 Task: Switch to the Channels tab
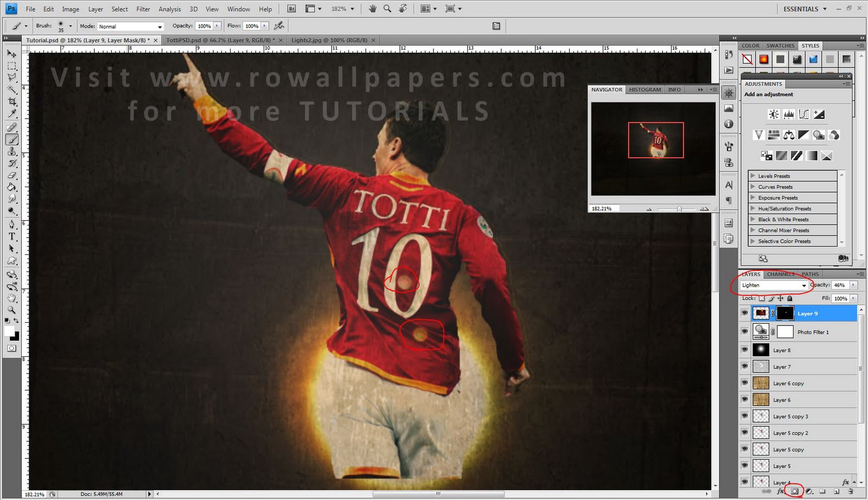coord(781,274)
